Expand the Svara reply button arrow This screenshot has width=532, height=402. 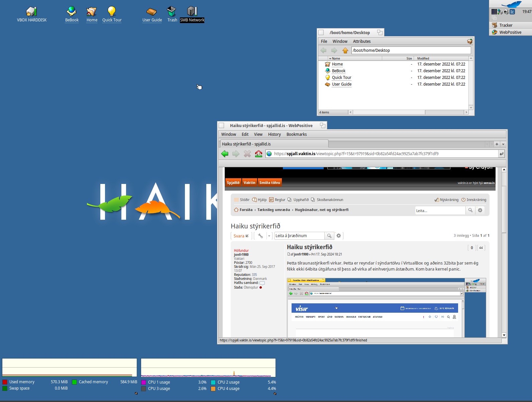click(x=247, y=236)
